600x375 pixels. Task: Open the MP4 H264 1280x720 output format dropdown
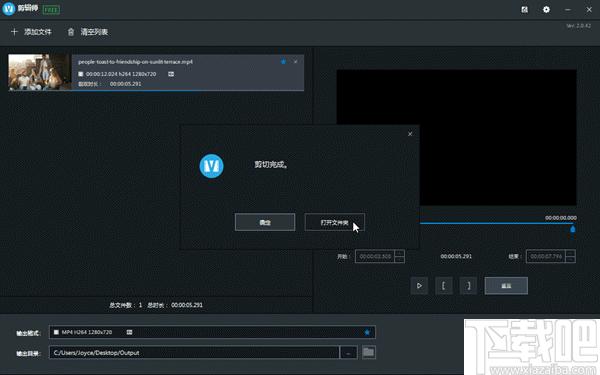coord(212,332)
